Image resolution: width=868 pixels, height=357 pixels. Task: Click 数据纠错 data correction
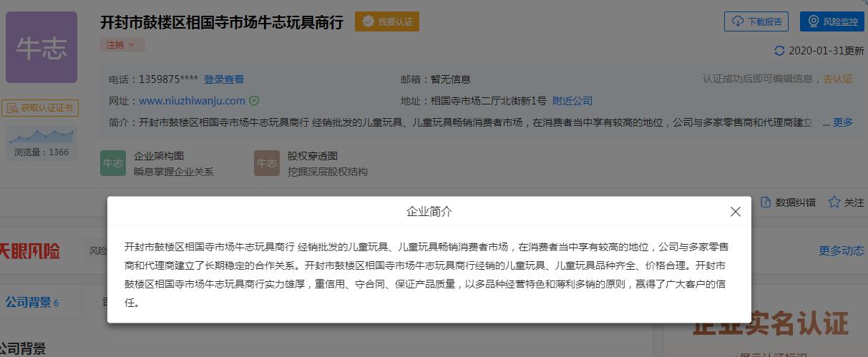[x=788, y=202]
